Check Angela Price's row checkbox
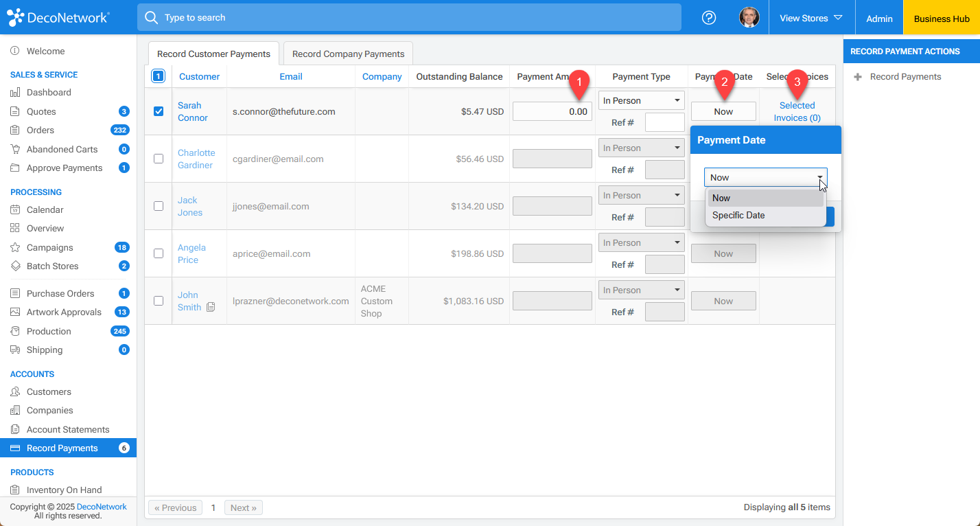Screen dimensions: 980x526 click(x=159, y=253)
